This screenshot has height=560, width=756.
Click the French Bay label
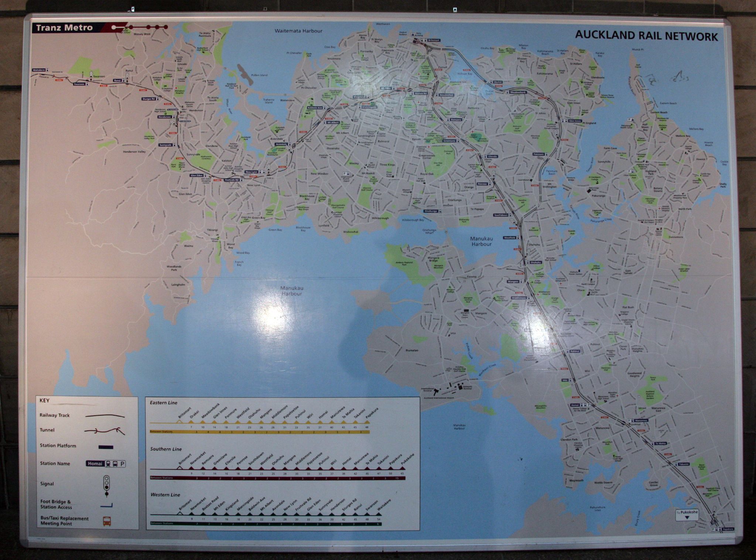239,263
